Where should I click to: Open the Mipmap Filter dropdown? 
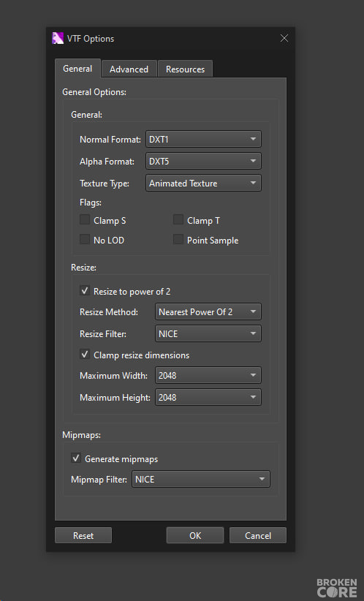[x=201, y=479]
